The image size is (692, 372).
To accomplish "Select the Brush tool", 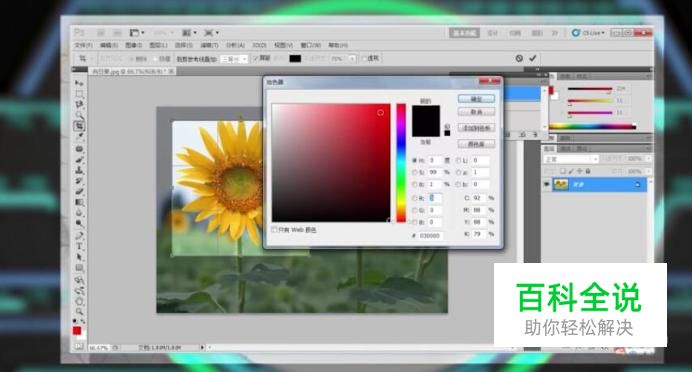I will (79, 159).
